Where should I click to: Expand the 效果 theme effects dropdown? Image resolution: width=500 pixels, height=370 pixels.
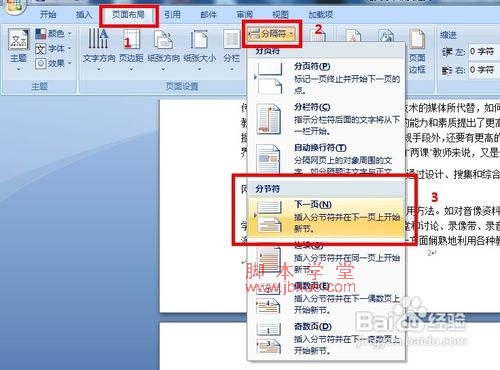pos(53,63)
